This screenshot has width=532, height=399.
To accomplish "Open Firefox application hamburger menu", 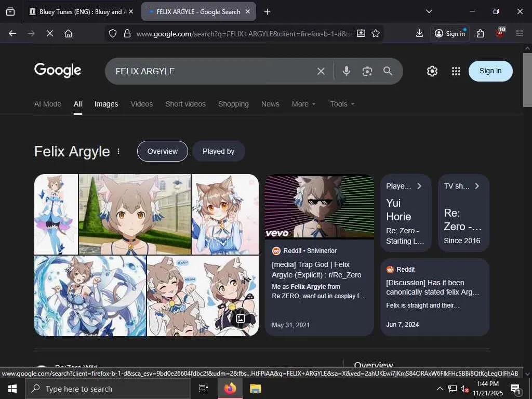I will coord(520,33).
